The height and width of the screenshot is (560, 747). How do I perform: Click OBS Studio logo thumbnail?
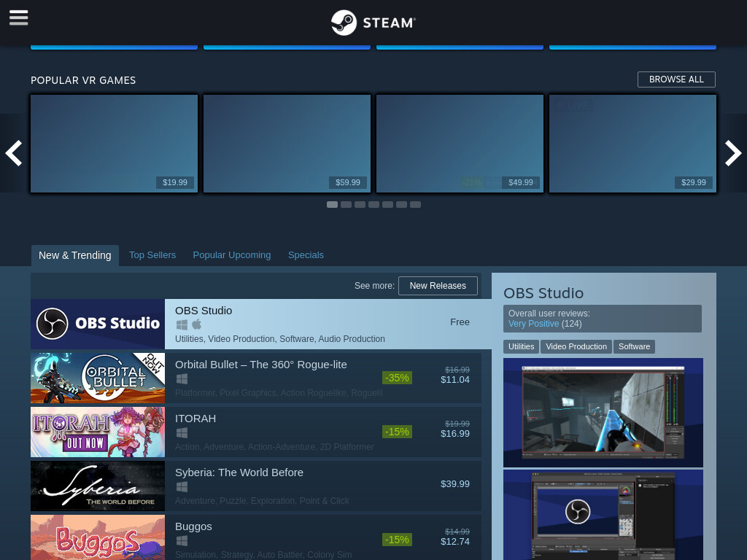pyautogui.click(x=98, y=324)
